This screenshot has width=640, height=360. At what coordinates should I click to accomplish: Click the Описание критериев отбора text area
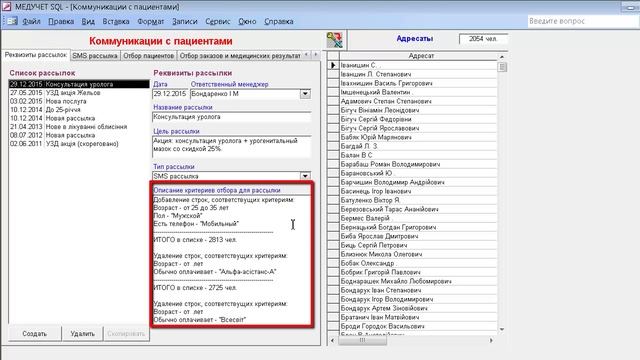231,260
